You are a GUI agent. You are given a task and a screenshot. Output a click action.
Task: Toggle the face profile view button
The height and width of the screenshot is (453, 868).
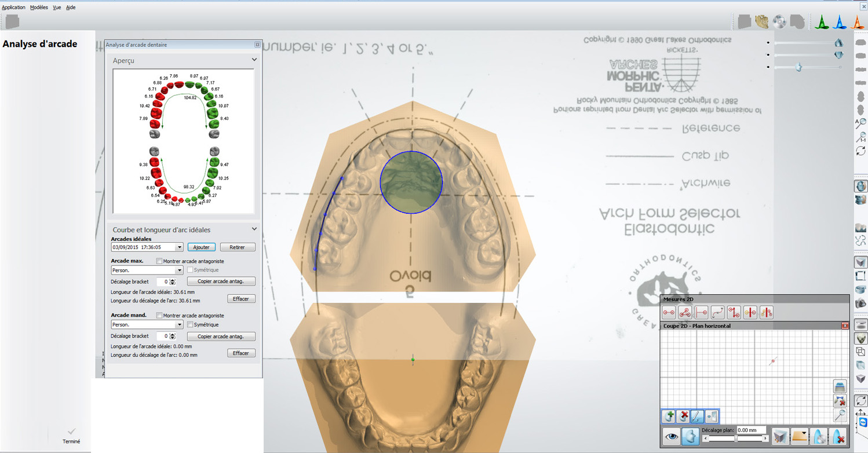pos(691,436)
